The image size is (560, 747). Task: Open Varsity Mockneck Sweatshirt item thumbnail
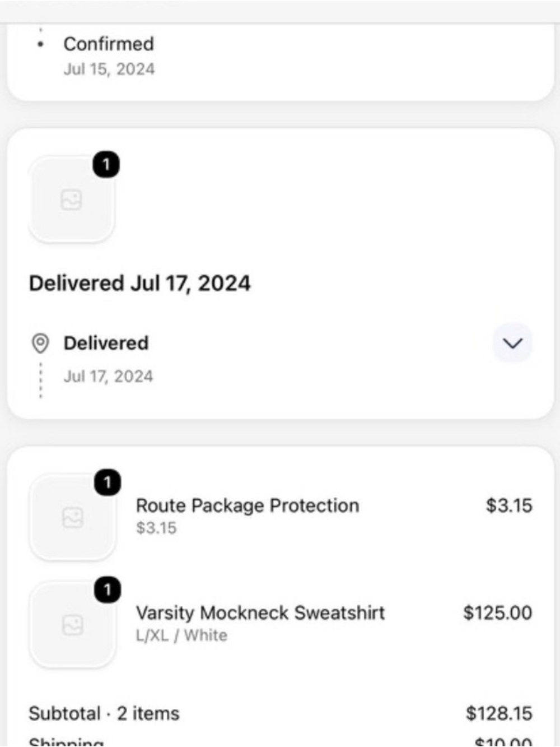pos(72,625)
